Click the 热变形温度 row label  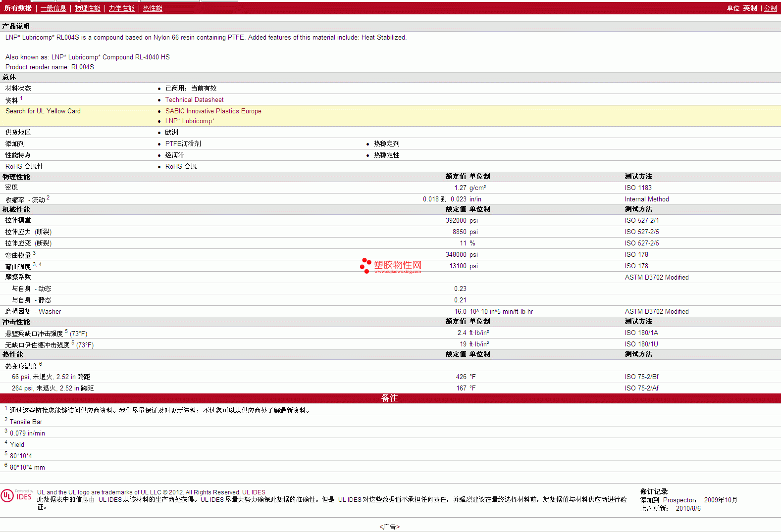pos(21,366)
